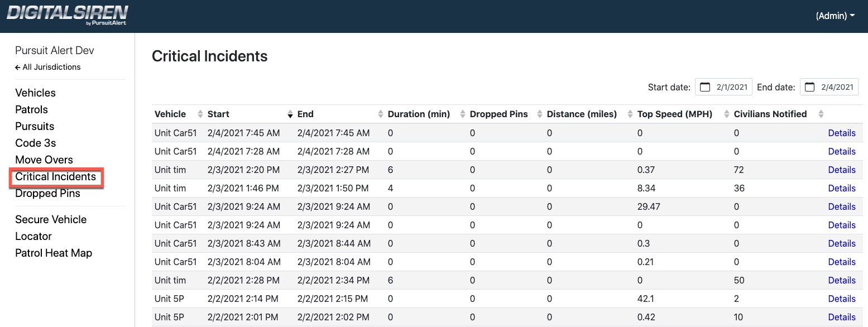Sort by Top Speed (MPH) arrows
This screenshot has width=868, height=327.
click(x=727, y=114)
